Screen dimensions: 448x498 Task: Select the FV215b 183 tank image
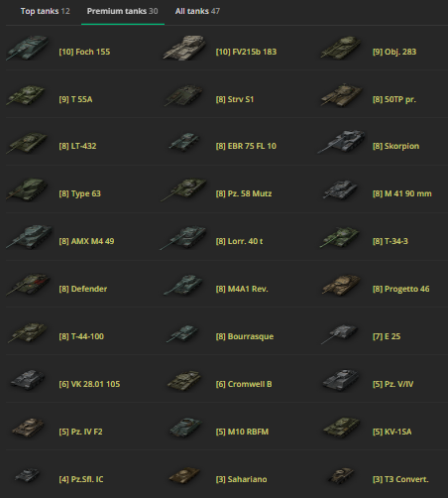click(184, 49)
